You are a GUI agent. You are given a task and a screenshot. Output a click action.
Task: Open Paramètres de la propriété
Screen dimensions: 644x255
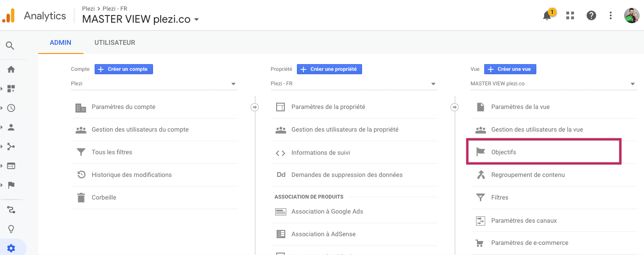[x=354, y=107]
